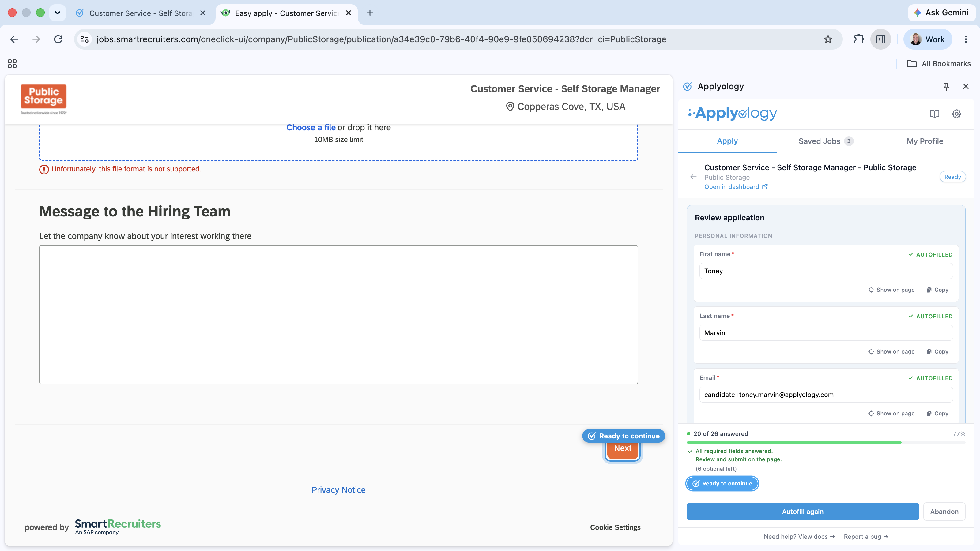Click Show on page for Last name
Screen dimensions: 980x551
[x=891, y=352]
